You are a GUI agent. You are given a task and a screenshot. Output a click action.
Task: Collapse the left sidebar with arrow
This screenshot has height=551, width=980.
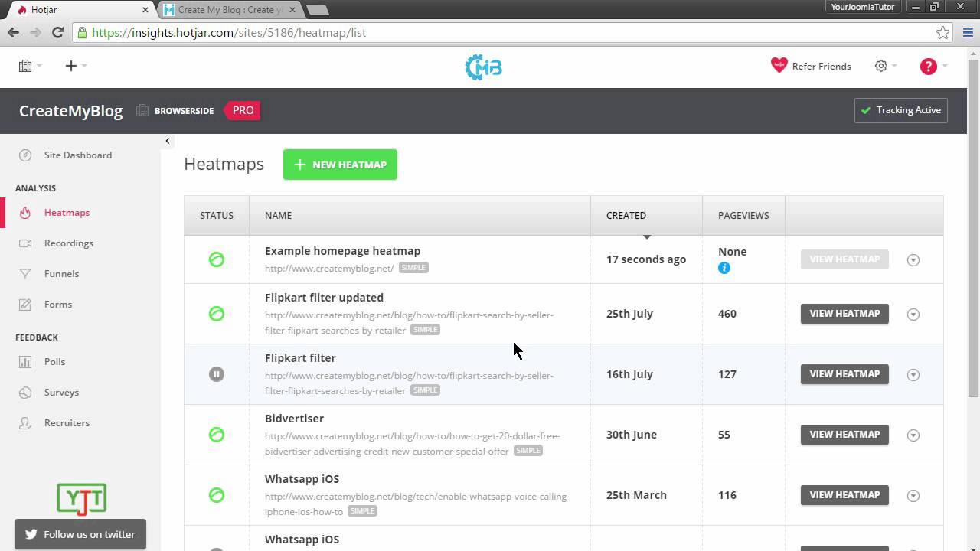168,141
